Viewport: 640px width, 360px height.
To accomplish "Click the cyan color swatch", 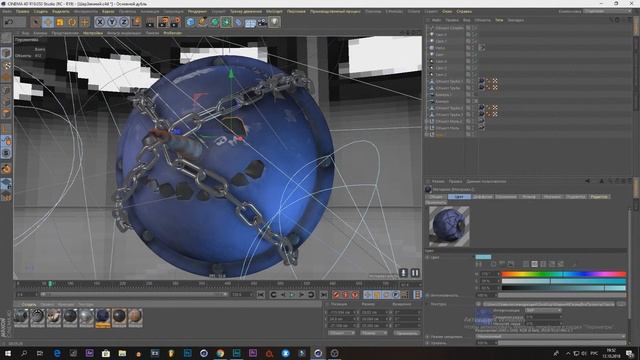I will coord(483,257).
